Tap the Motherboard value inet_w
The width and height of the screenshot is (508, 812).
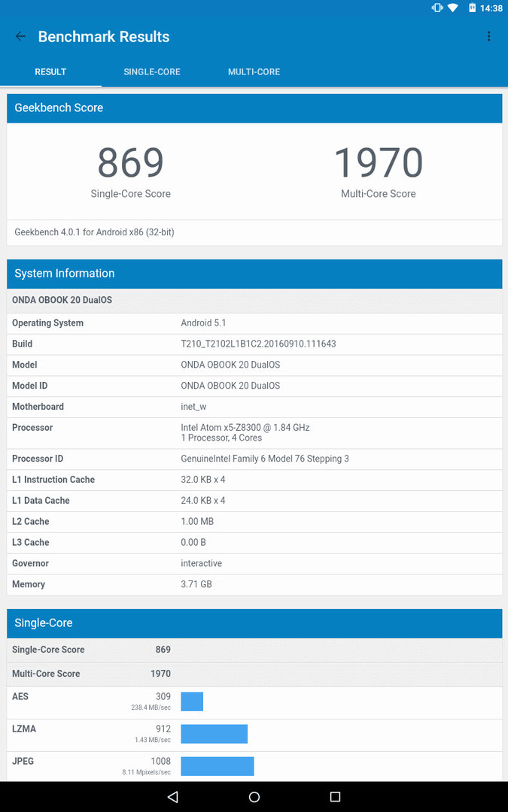point(193,407)
